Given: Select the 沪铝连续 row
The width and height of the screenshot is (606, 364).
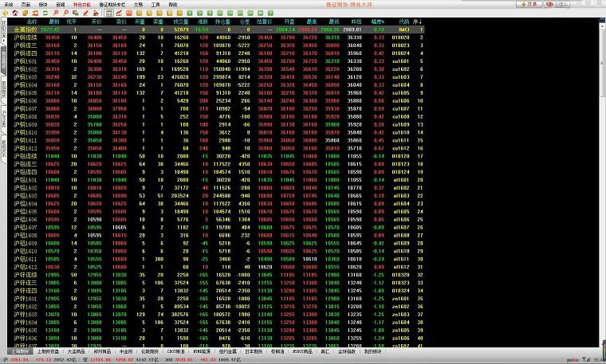Looking at the screenshot, I should pyautogui.click(x=215, y=156).
